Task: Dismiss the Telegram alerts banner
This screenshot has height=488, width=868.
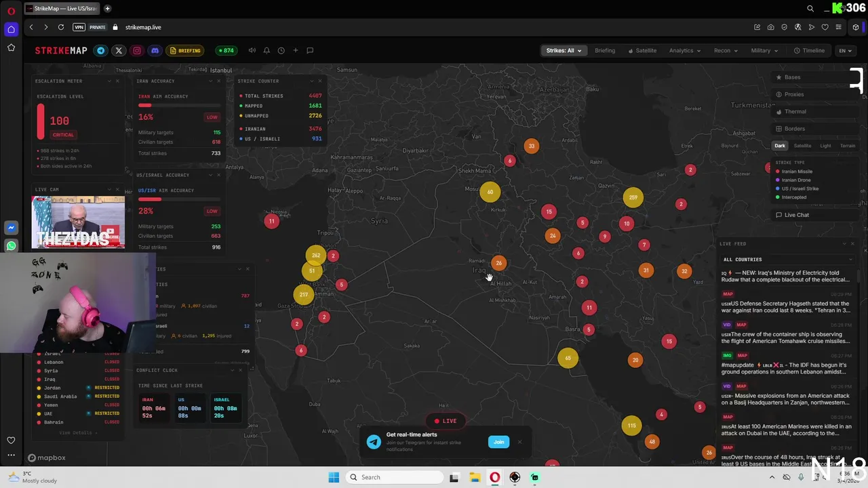Action: pos(519,442)
